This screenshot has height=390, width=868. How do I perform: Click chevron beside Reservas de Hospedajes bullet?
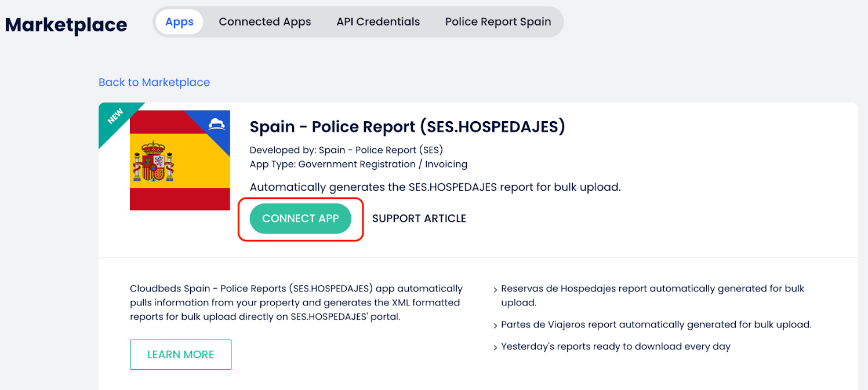(495, 289)
